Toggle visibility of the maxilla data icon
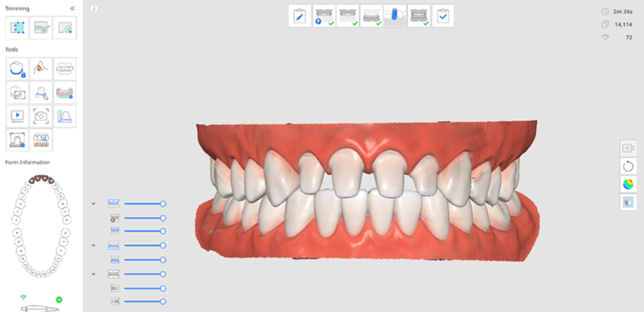 pyautogui.click(x=114, y=203)
